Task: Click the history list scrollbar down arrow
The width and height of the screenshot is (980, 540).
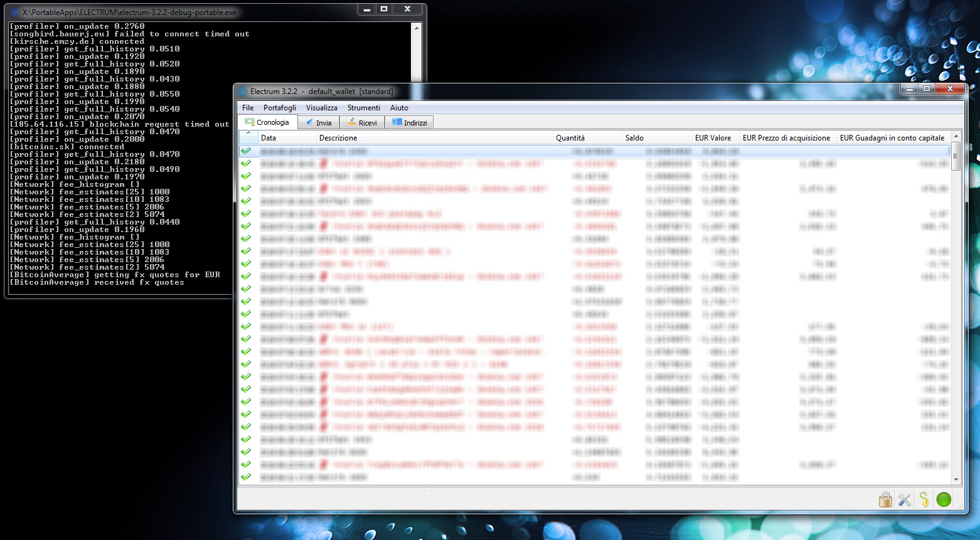Action: pyautogui.click(x=956, y=480)
